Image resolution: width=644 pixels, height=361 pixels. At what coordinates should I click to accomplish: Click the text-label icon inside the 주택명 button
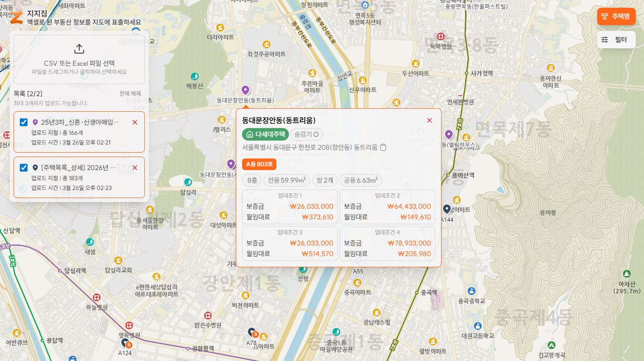(x=604, y=16)
